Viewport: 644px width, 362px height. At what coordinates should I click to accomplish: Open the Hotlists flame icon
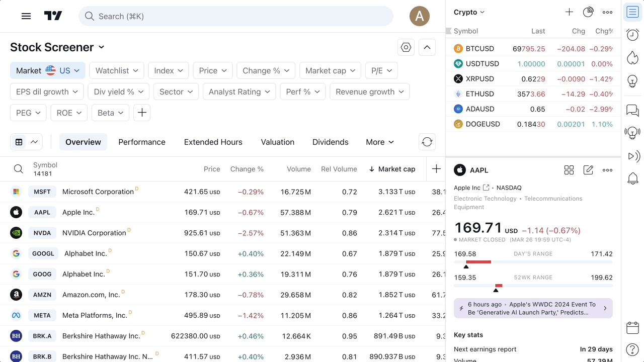[x=632, y=57]
